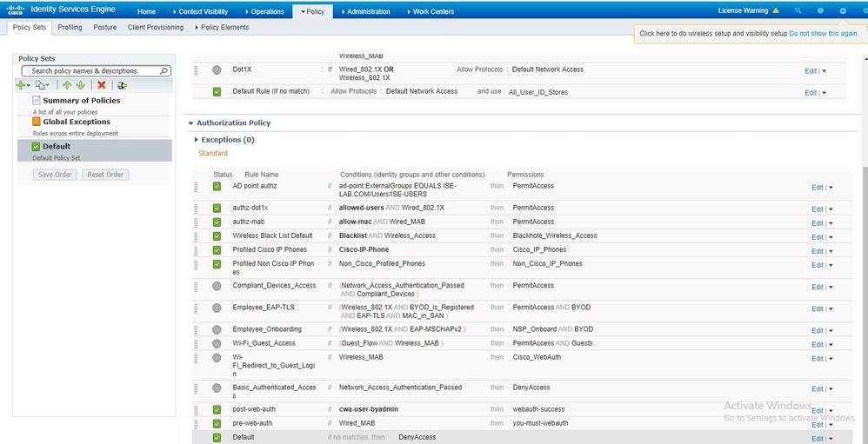
Task: Switch to the Profiling tab
Action: click(70, 27)
